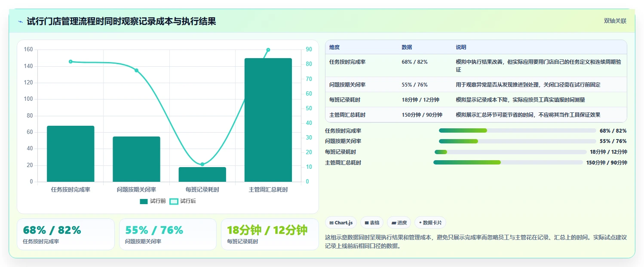
Task: Click the sparkle icon in 数据卡片 chip
Action: (x=420, y=223)
